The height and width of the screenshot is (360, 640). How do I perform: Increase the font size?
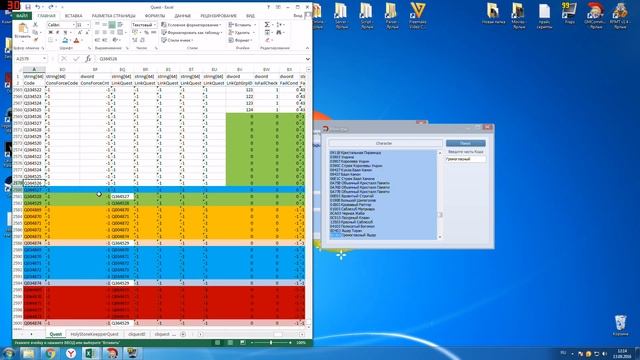(x=80, y=32)
